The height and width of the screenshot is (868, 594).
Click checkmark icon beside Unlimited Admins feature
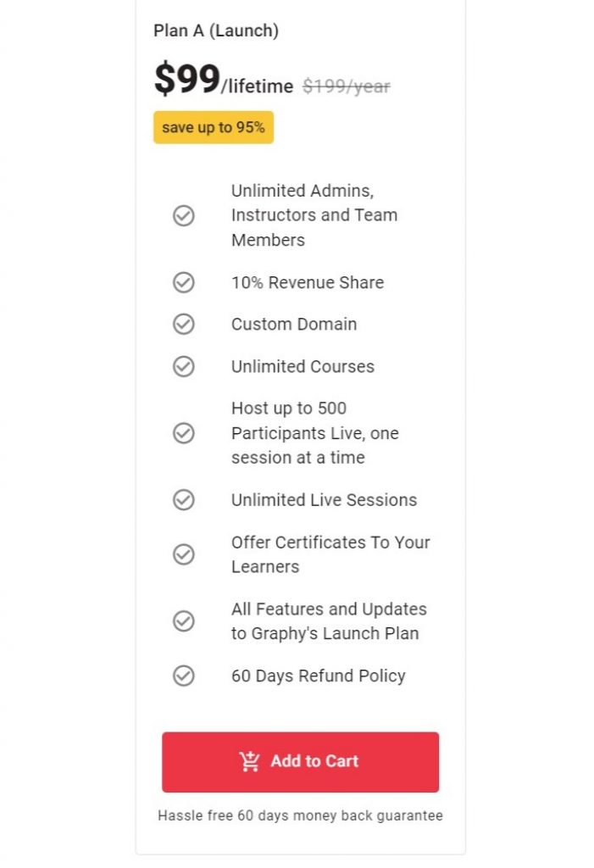[183, 215]
